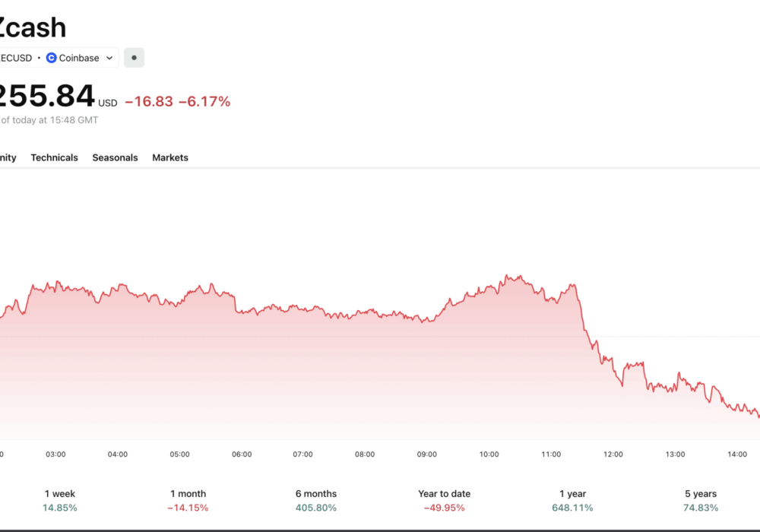The width and height of the screenshot is (760, 532).
Task: Click the 03:00 time axis label
Action: click(55, 454)
